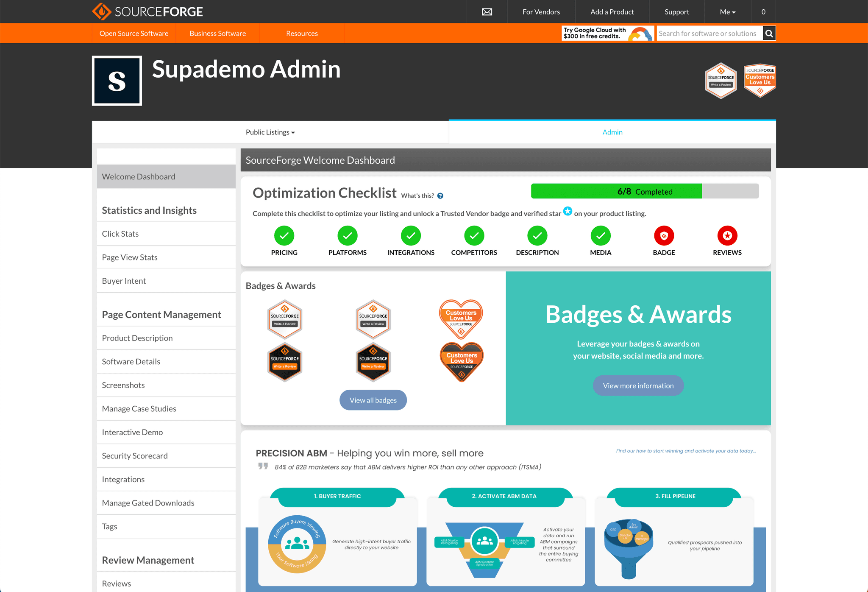Click the What's this? text link

417,196
